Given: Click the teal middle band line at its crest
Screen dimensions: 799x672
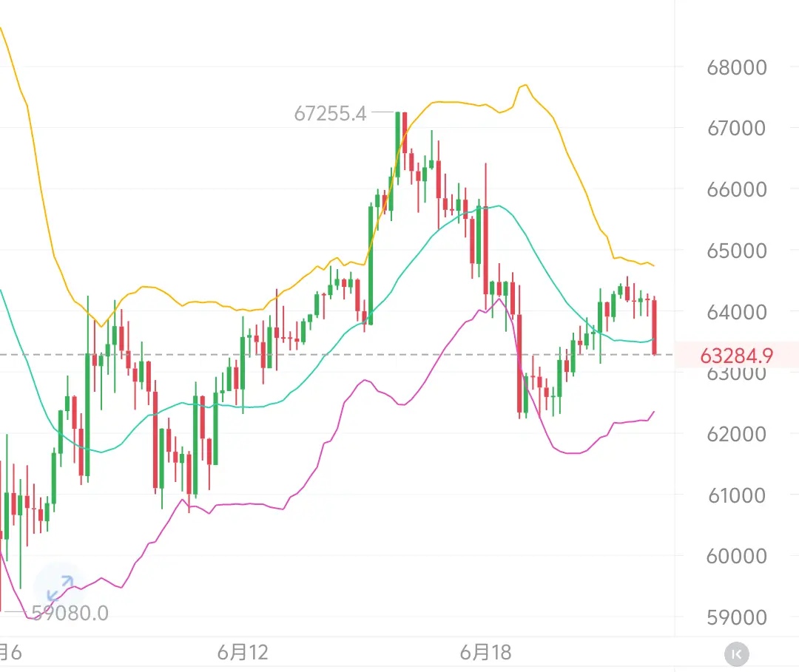Looking at the screenshot, I should click(499, 206).
